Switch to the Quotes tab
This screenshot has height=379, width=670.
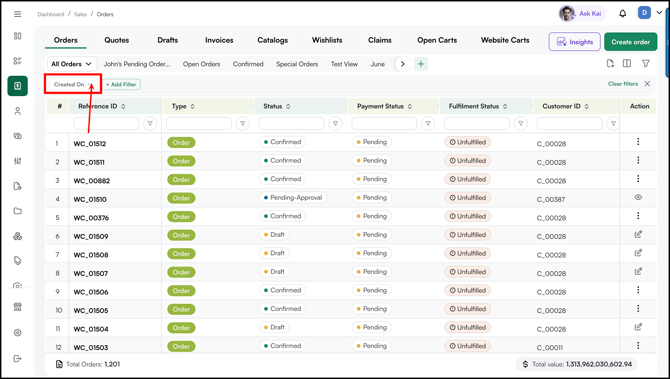[117, 40]
